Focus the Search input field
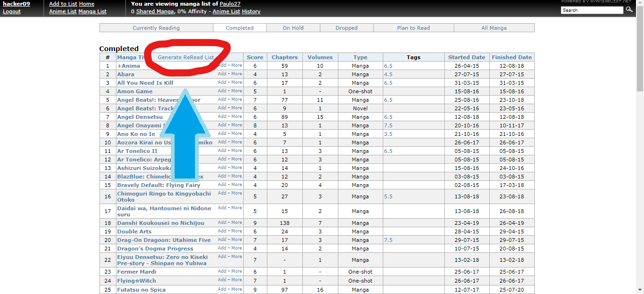Viewport: 644px width, 294px height. coord(592,10)
